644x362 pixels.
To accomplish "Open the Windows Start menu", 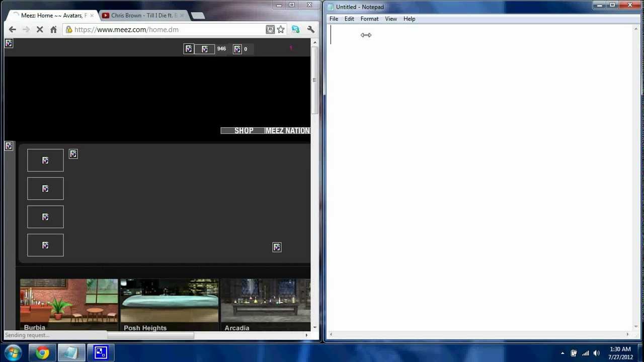I will coord(13,352).
